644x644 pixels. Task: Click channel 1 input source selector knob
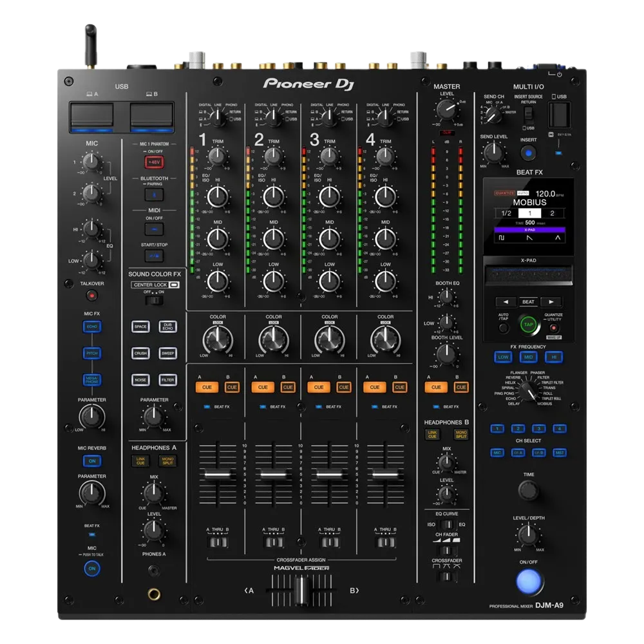(x=218, y=117)
